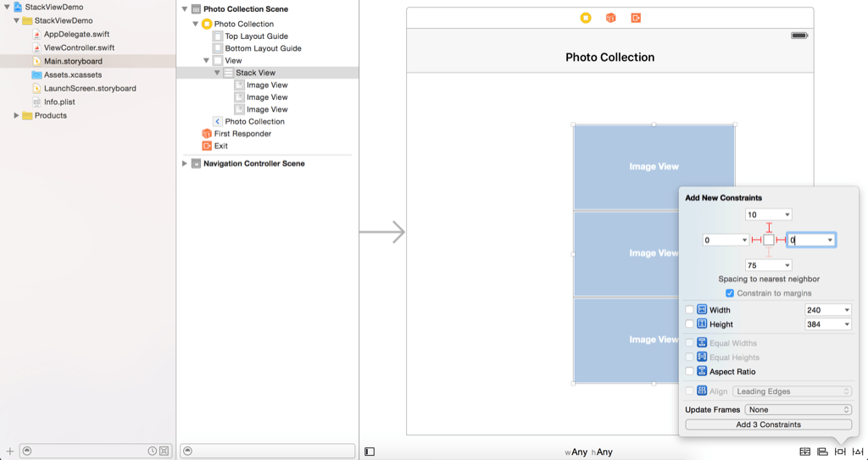Toggle the document outline panel icon

coord(370,452)
